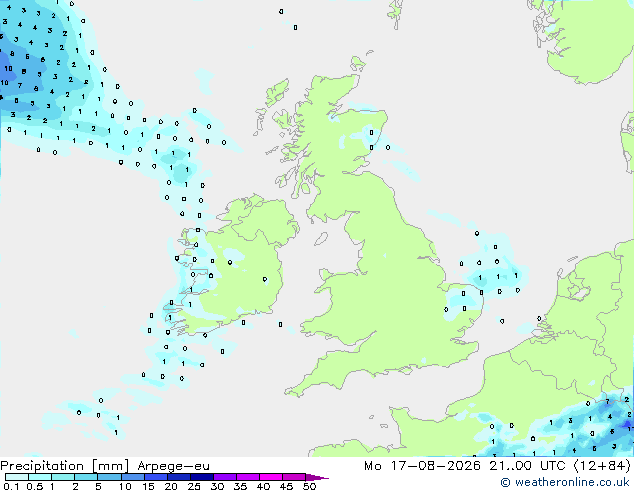Click the legend label "35"

coord(240,486)
